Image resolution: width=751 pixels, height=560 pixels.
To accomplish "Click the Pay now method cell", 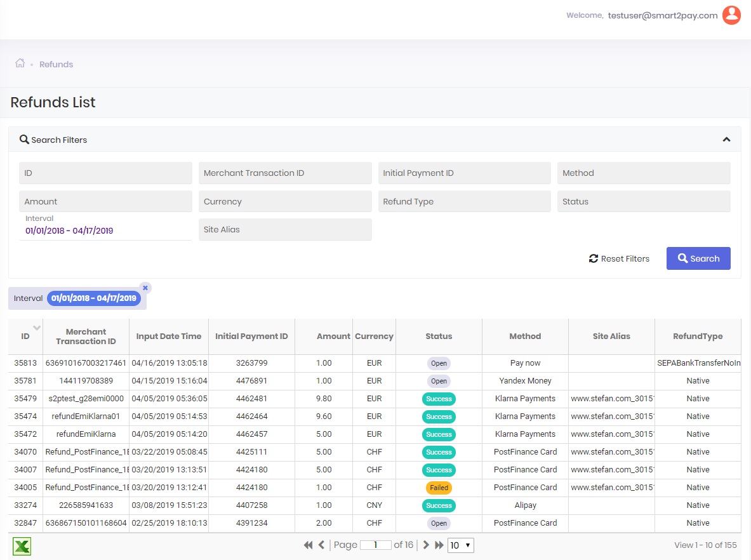I will (526, 363).
